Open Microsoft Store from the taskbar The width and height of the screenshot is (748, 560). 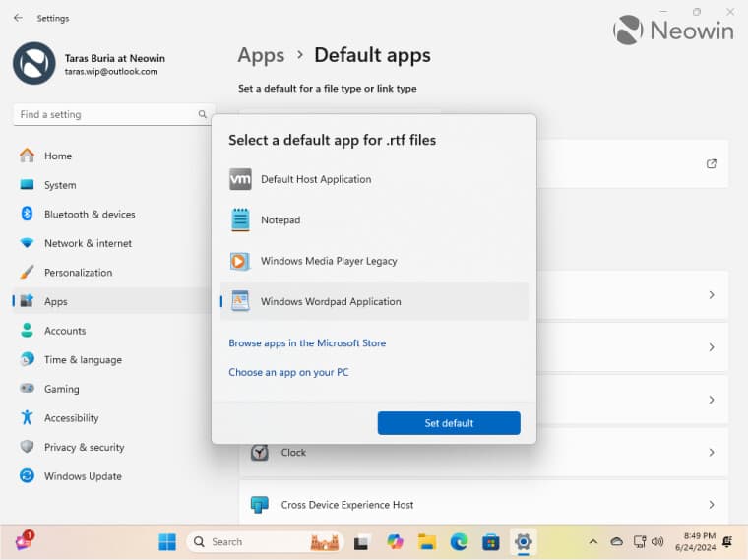pyautogui.click(x=491, y=542)
